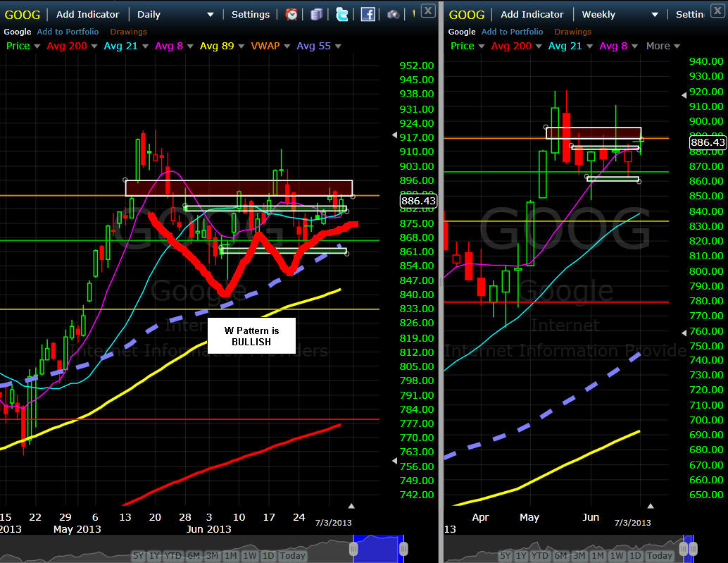The height and width of the screenshot is (563, 728).
Task: Select the 1D range on Daily chart
Action: [x=268, y=555]
